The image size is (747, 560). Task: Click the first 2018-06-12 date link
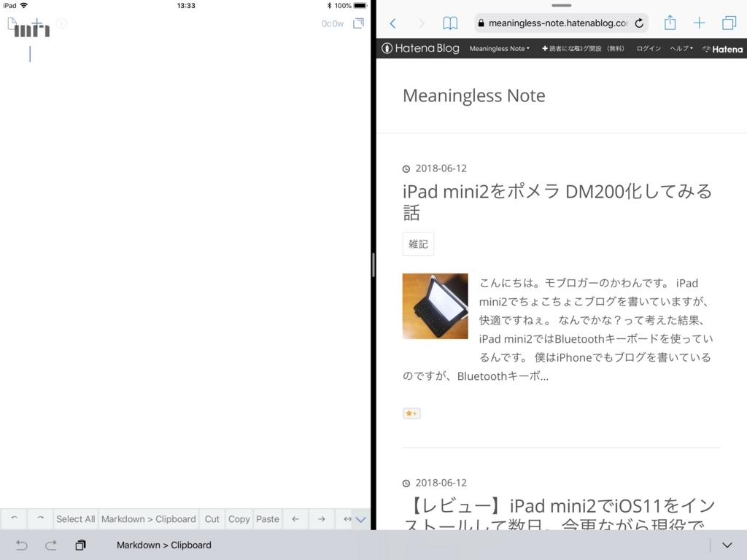coord(441,168)
